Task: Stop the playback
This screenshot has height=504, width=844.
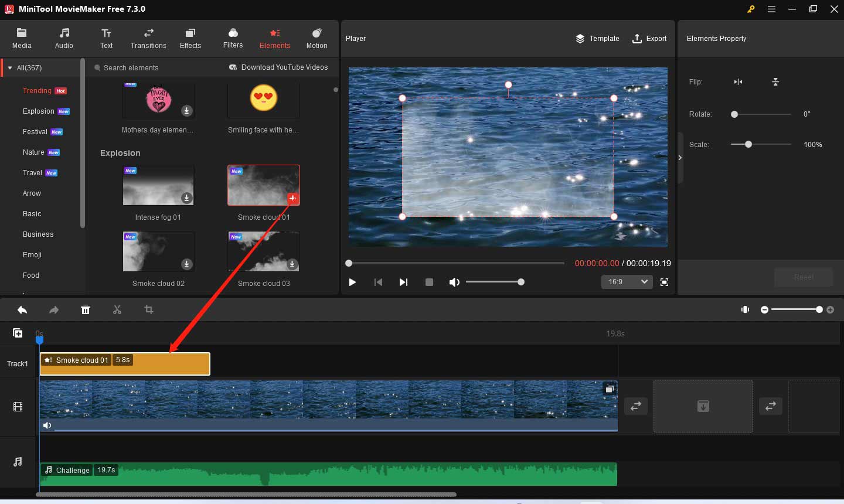Action: pyautogui.click(x=429, y=282)
